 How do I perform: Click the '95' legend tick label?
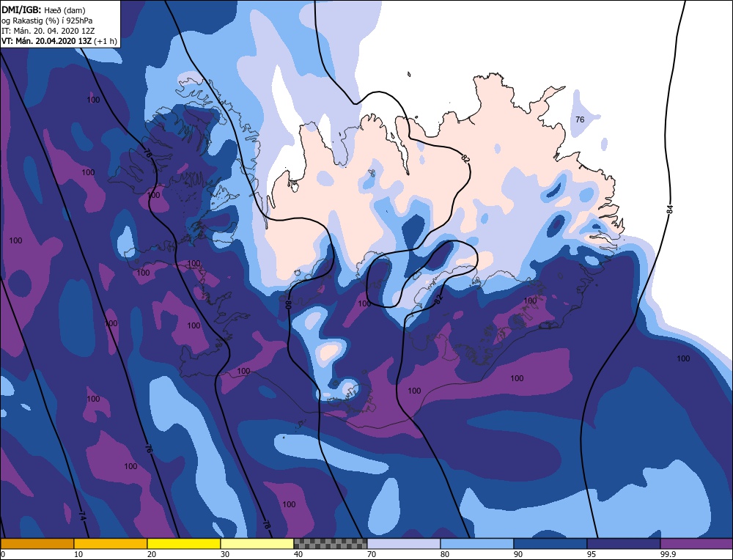pos(592,554)
